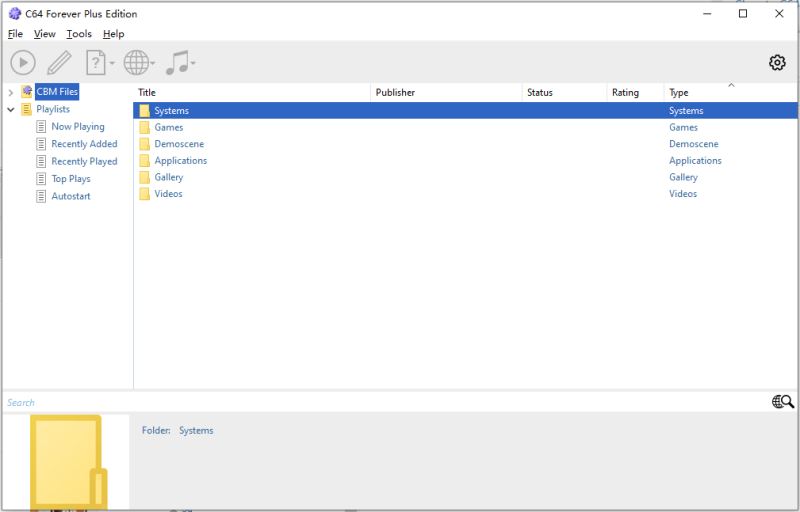Open the Recently Played playlist
The width and height of the screenshot is (800, 512).
pos(84,161)
